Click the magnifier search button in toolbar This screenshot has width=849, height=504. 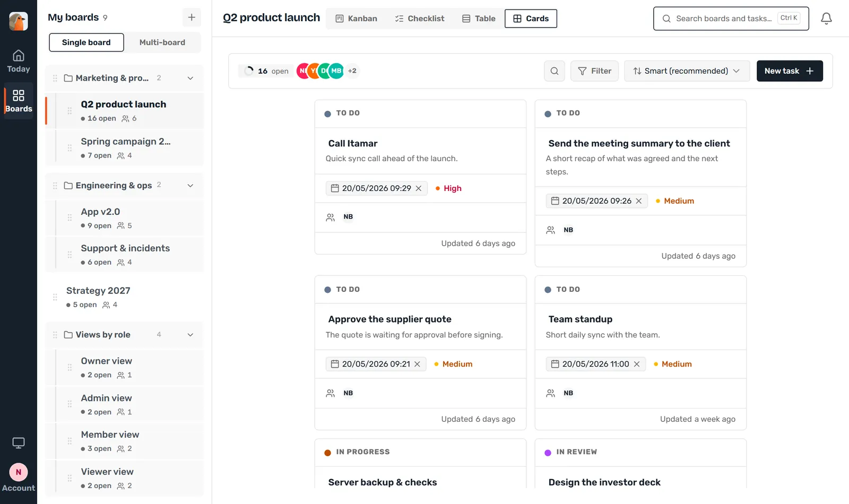click(555, 71)
